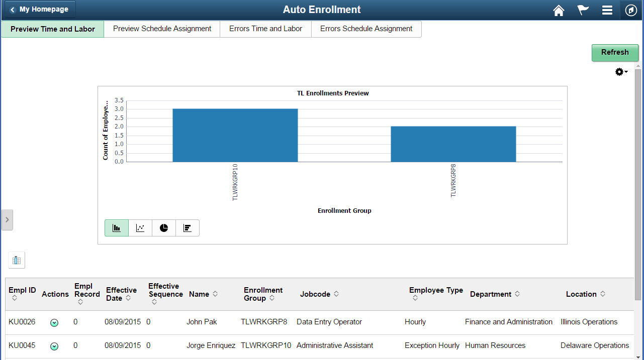The height and width of the screenshot is (360, 644).
Task: Open the chart options gear menu
Action: click(621, 72)
